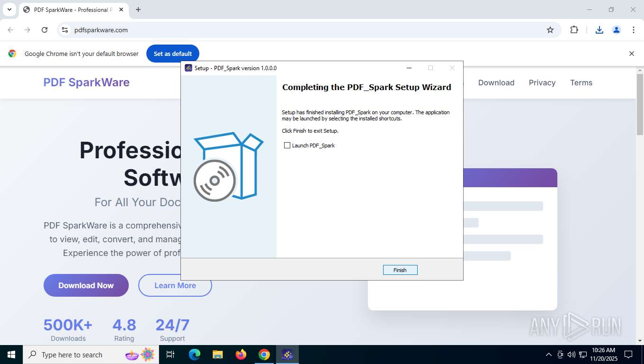Click the page vertical scrollbar
644x364 pixels.
point(640,104)
